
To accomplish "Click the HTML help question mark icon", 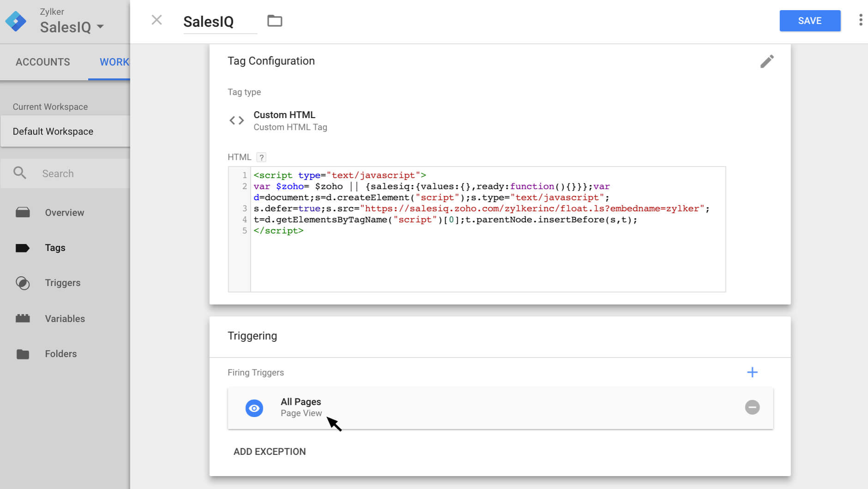I will pyautogui.click(x=261, y=157).
